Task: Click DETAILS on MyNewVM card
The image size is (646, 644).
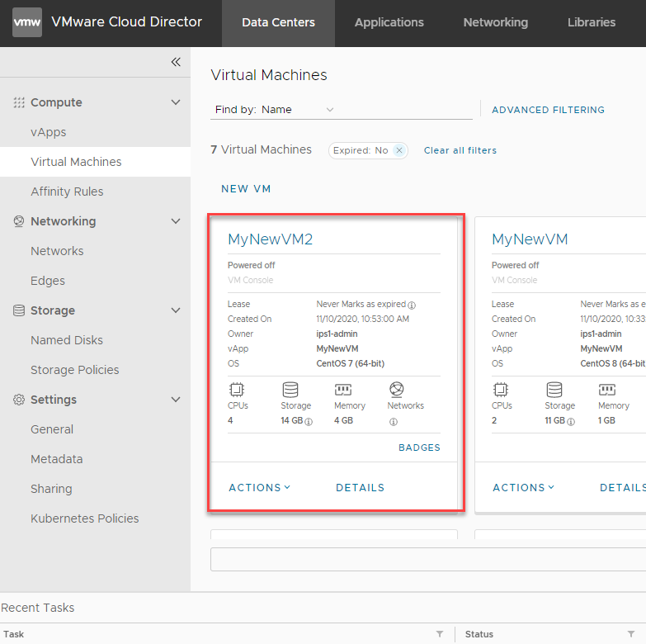Action: coord(623,487)
